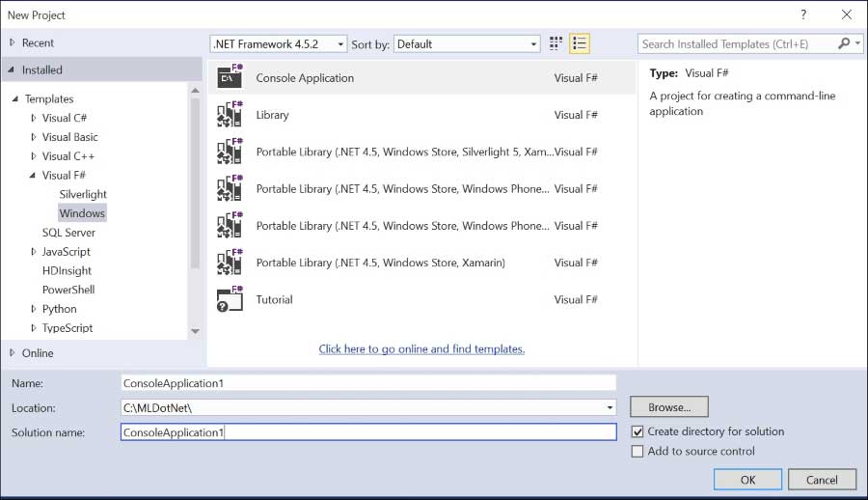Enable Add to source control checkbox
868x500 pixels.
pos(637,451)
